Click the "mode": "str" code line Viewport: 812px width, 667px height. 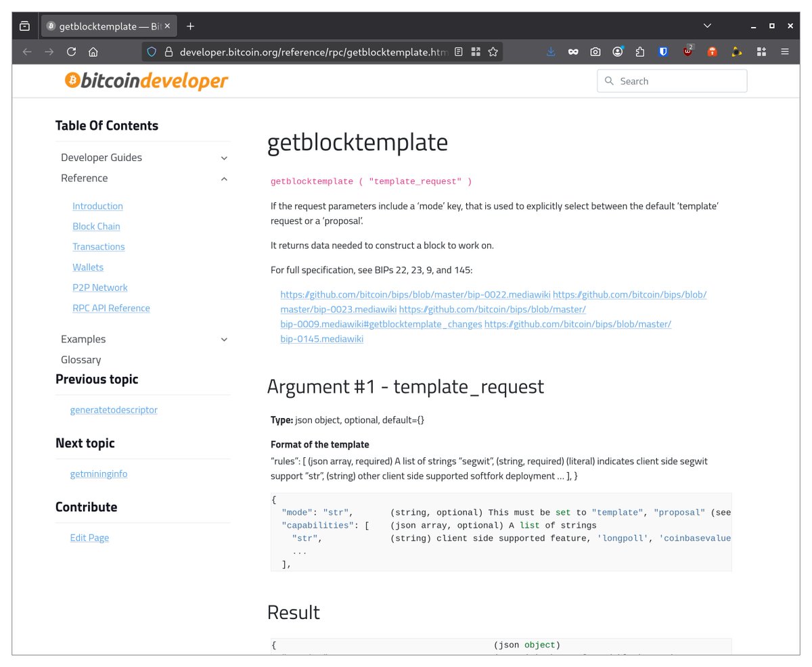pos(318,512)
